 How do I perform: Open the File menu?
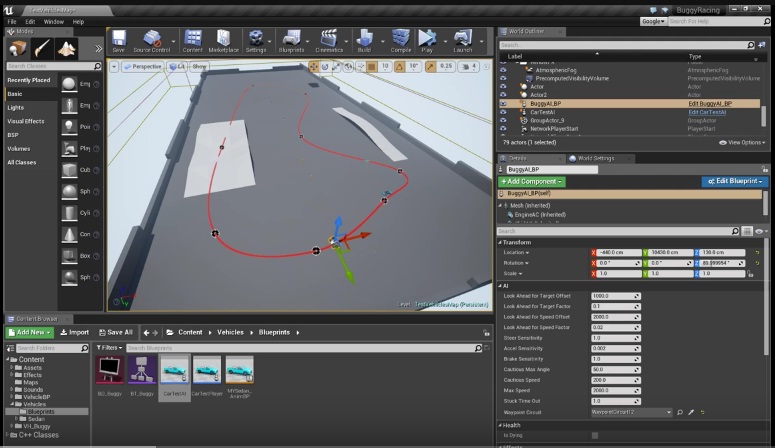(x=12, y=22)
